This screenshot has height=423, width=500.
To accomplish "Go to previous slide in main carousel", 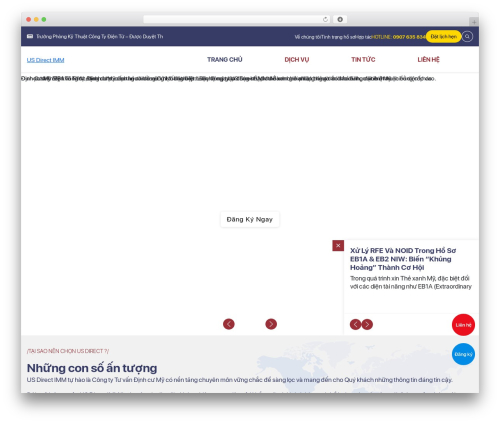I will click(229, 324).
